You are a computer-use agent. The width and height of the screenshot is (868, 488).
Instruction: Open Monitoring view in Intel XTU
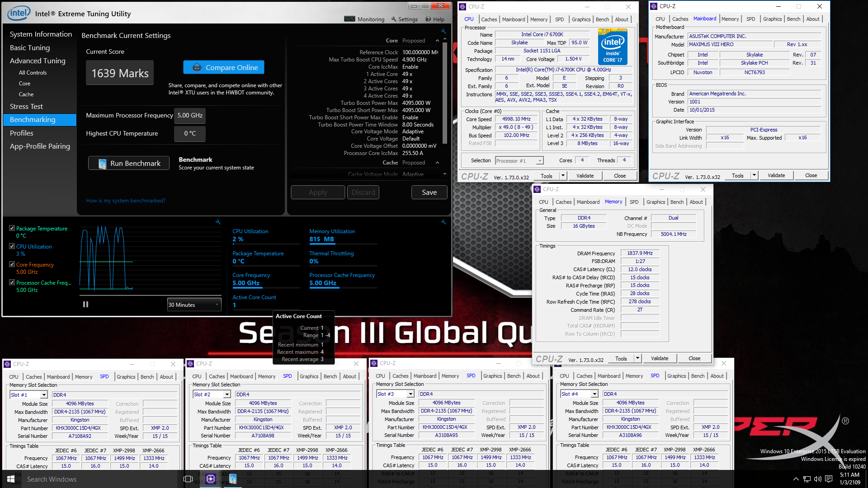[x=364, y=19]
